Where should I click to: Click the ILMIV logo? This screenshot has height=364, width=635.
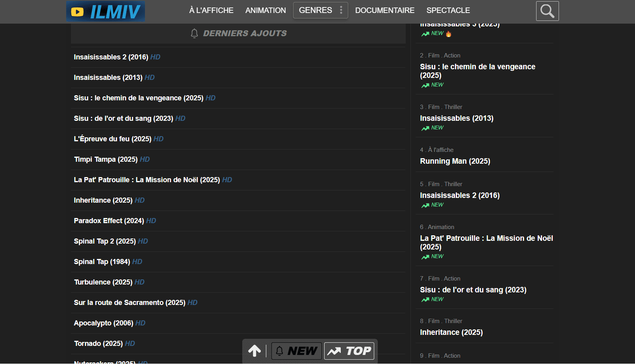(x=106, y=11)
